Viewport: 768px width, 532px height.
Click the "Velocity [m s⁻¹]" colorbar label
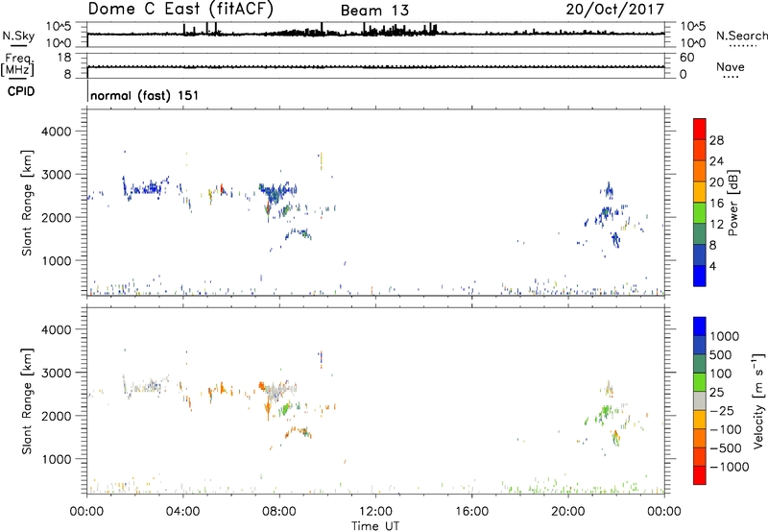point(758,400)
